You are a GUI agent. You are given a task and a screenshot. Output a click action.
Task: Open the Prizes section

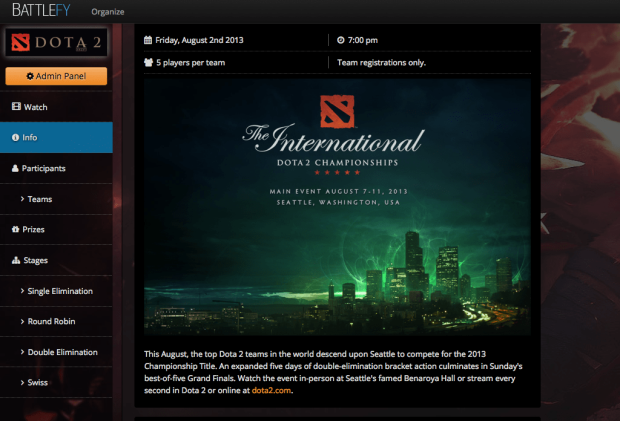(x=56, y=229)
